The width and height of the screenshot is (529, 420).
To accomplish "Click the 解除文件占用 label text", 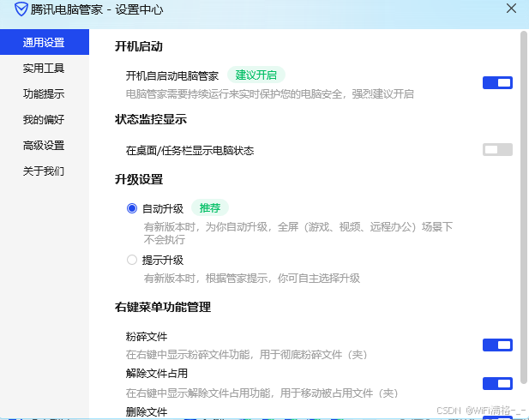I will pos(157,373).
